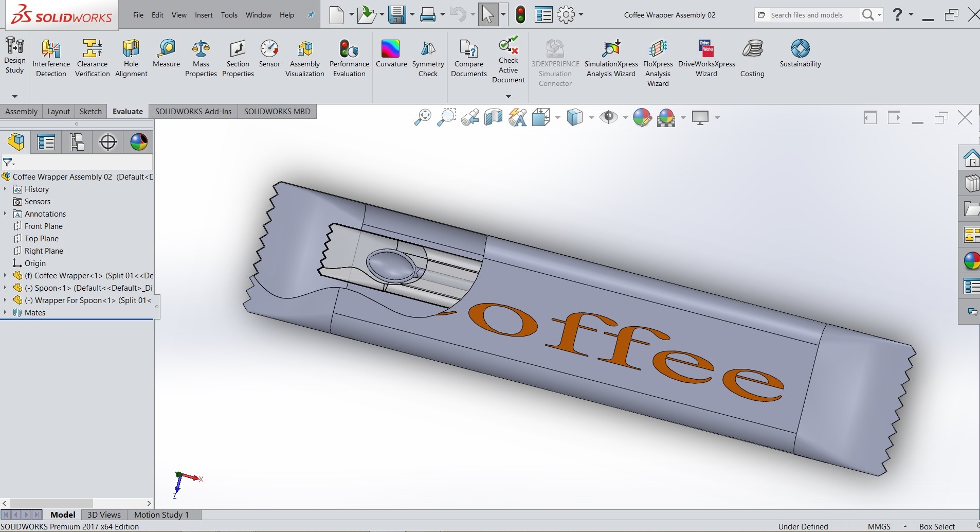
Task: Open the File menu
Action: click(138, 15)
